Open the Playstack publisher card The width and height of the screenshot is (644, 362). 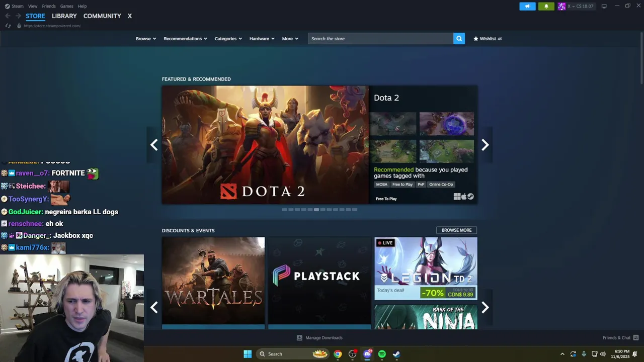click(319, 283)
